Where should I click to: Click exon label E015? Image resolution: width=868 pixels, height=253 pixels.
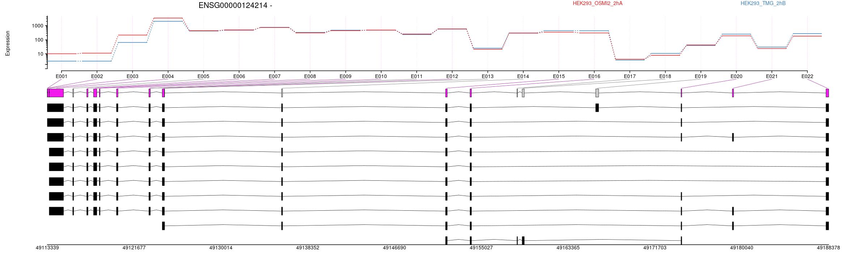point(559,76)
